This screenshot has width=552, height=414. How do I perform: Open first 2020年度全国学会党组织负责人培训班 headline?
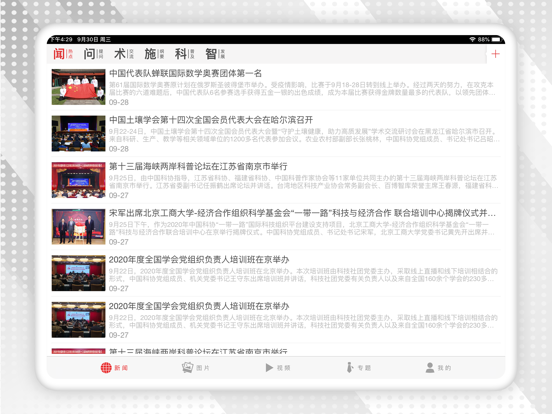pyautogui.click(x=199, y=259)
